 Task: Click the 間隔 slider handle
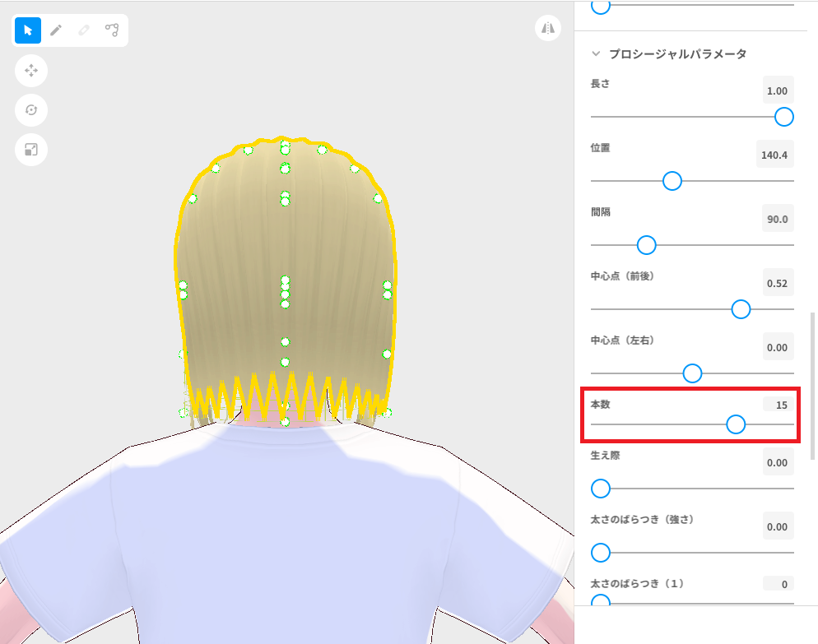click(646, 245)
